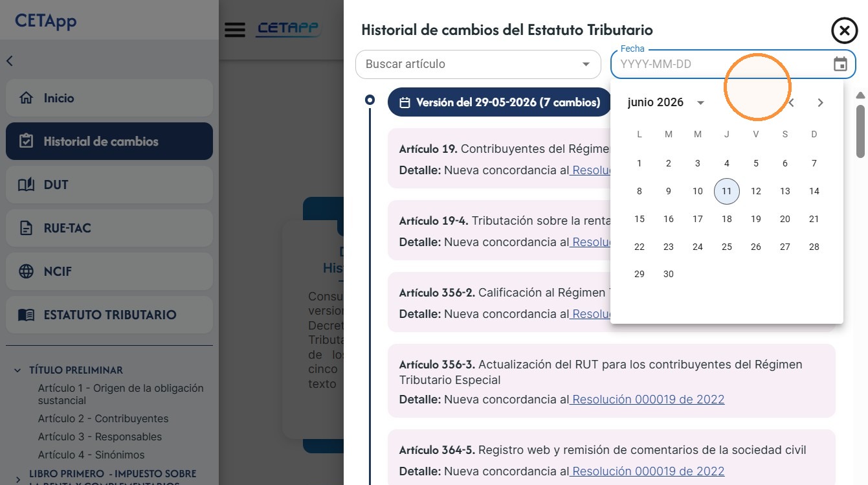Click the NCIF globe icon
This screenshot has width=868, height=485.
tap(27, 271)
